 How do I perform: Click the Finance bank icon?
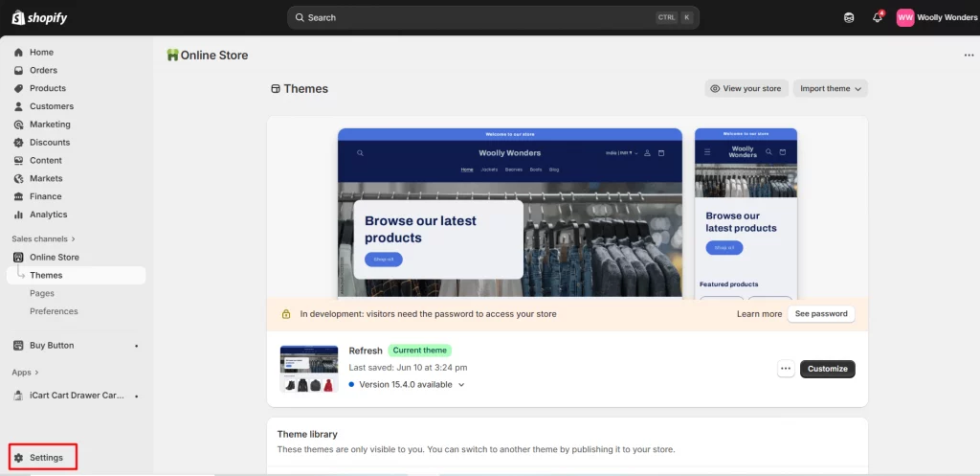click(x=18, y=196)
